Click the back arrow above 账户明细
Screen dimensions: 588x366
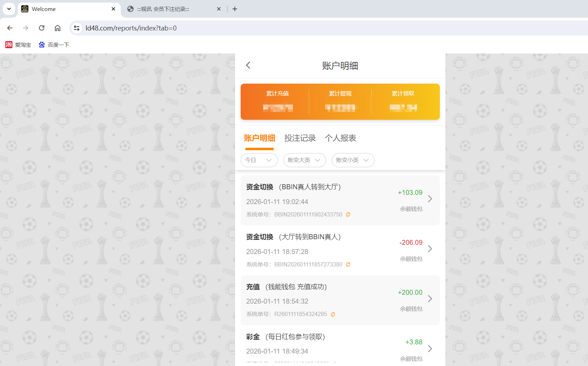coord(248,65)
